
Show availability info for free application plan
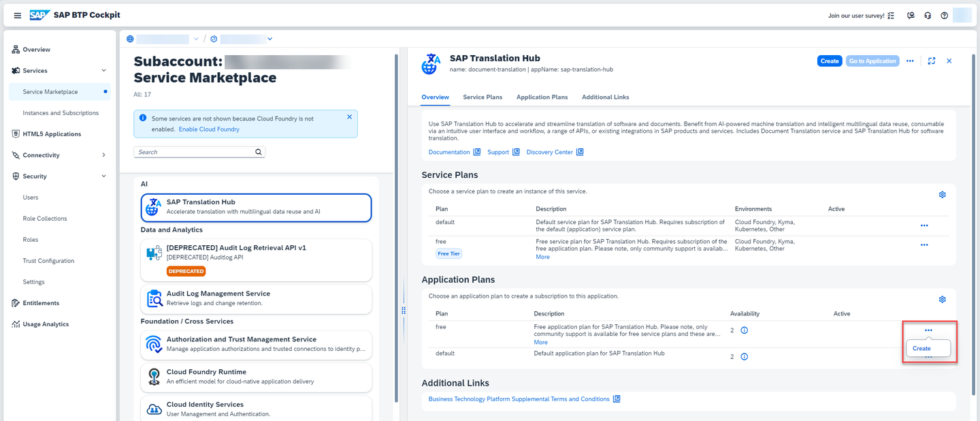745,330
